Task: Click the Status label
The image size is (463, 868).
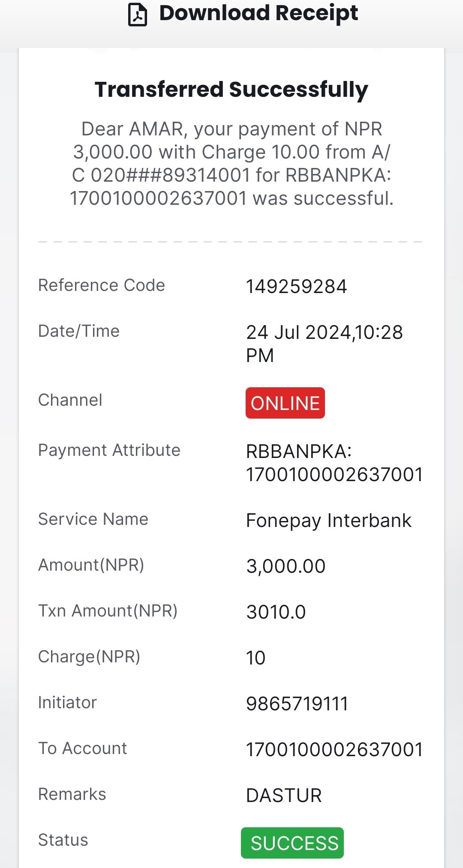Action: [x=63, y=840]
